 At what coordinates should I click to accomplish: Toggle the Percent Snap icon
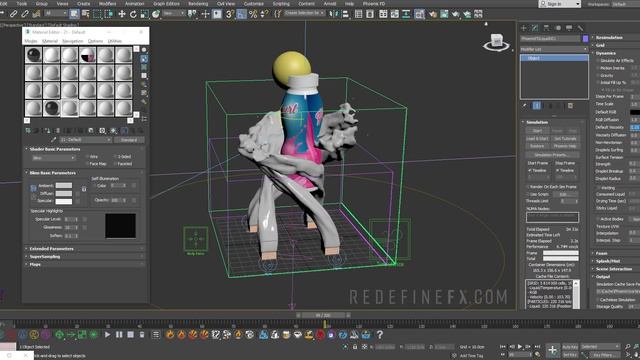click(253, 14)
